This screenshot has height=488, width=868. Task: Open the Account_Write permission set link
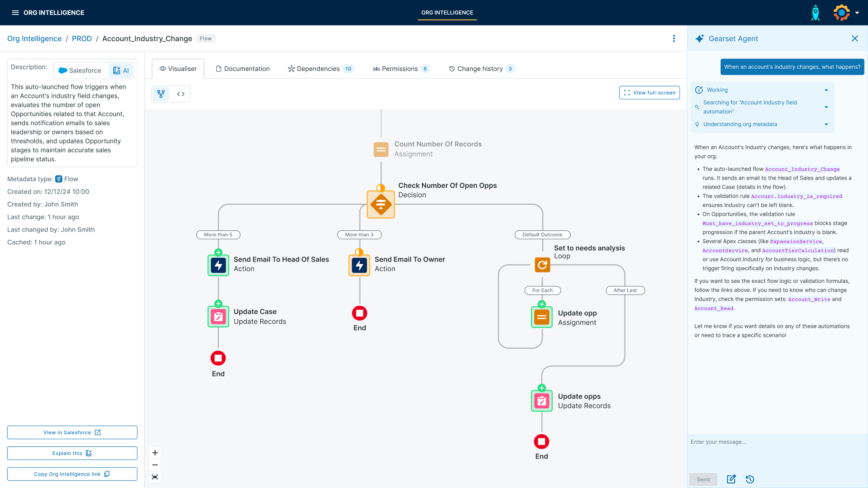pos(809,299)
